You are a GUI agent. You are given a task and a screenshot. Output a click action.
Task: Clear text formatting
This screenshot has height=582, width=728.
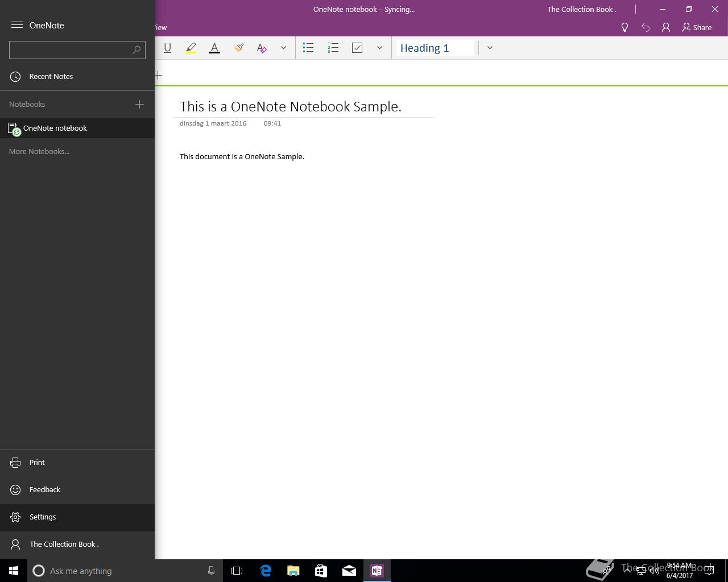pyautogui.click(x=262, y=48)
